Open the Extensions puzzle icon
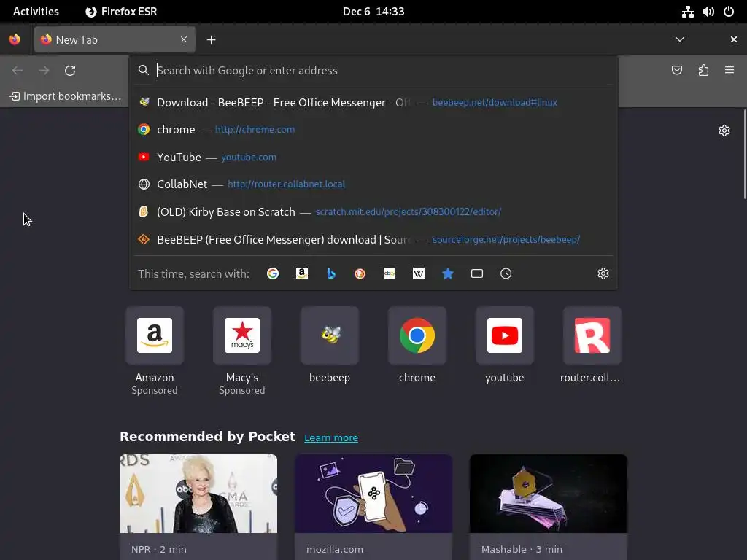This screenshot has height=560, width=747. (703, 71)
